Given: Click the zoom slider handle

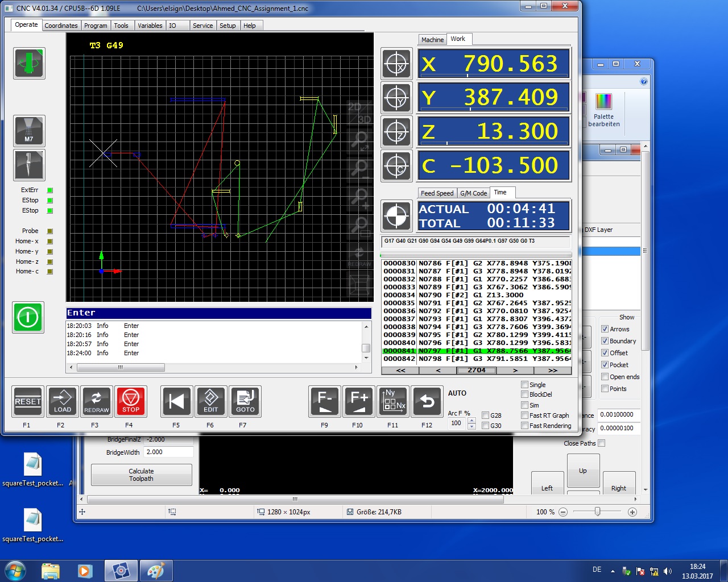Looking at the screenshot, I should (597, 512).
